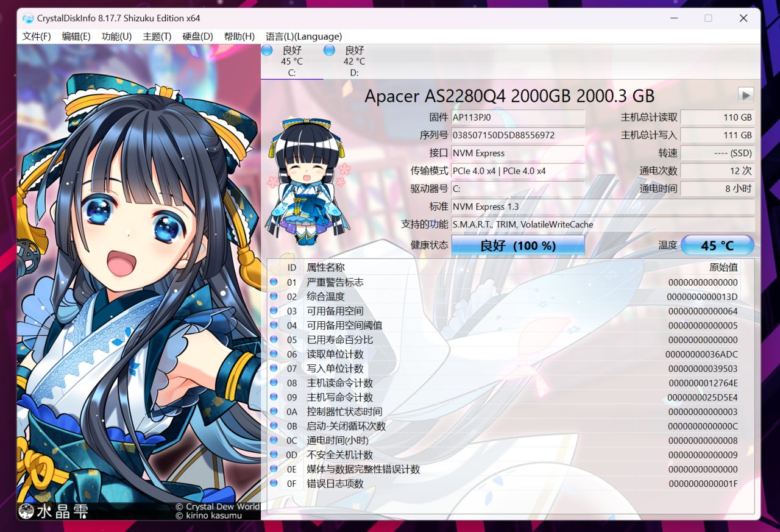This screenshot has height=532, width=780.
Task: Click the 良好 (100 %) health status button
Action: click(518, 246)
